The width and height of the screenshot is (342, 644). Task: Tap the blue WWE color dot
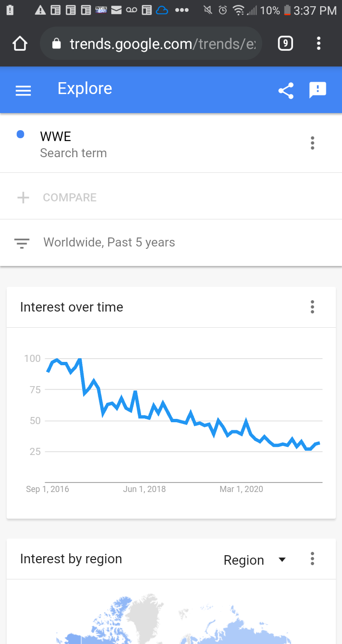20,134
